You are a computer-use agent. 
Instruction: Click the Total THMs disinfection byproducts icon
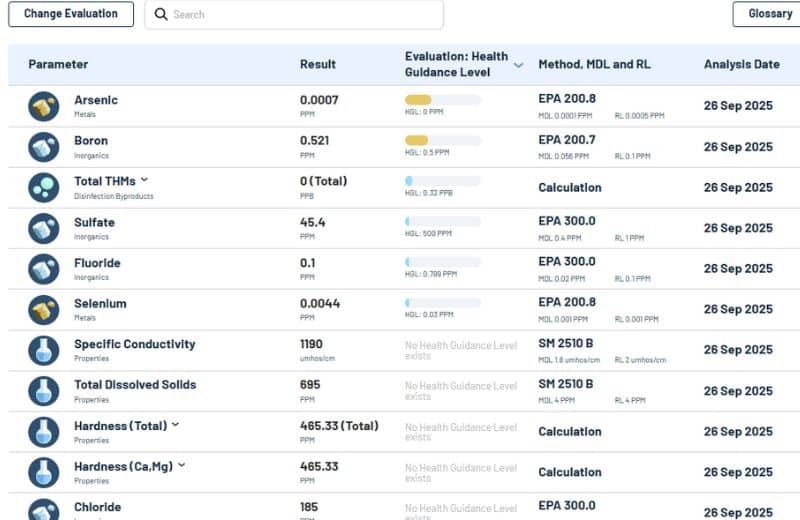click(43, 187)
